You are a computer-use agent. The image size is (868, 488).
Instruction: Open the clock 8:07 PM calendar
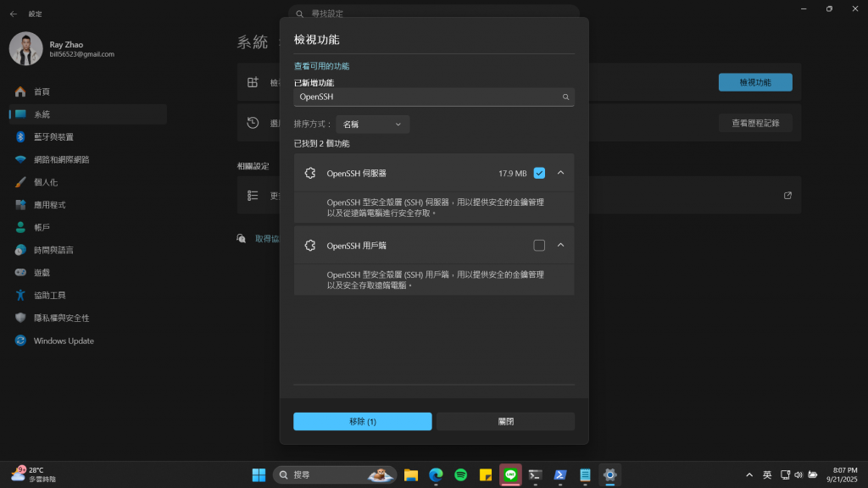(842, 474)
